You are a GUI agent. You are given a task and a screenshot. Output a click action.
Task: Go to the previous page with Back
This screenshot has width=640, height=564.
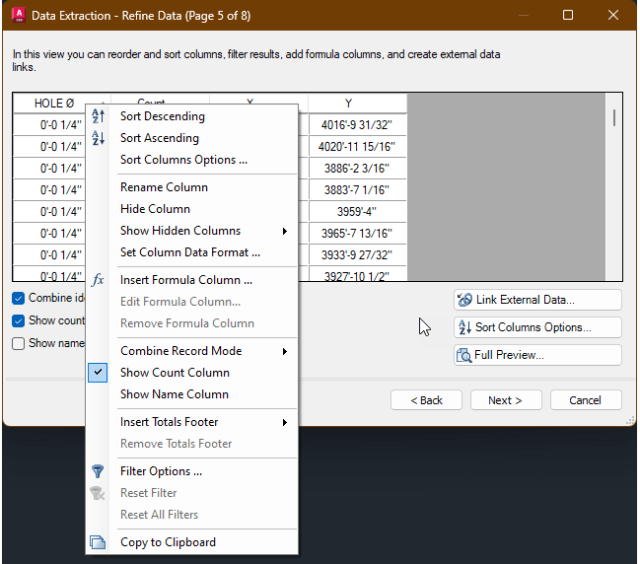[x=426, y=400]
